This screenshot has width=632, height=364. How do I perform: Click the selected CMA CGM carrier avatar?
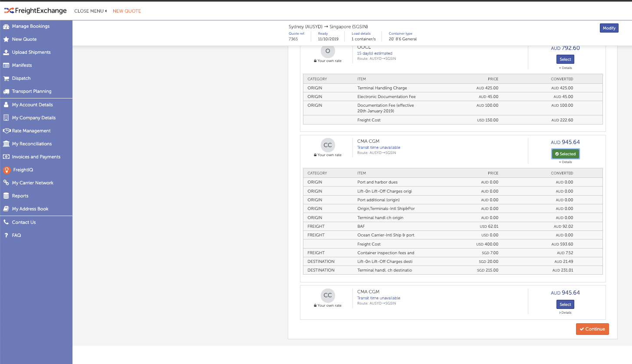328,144
